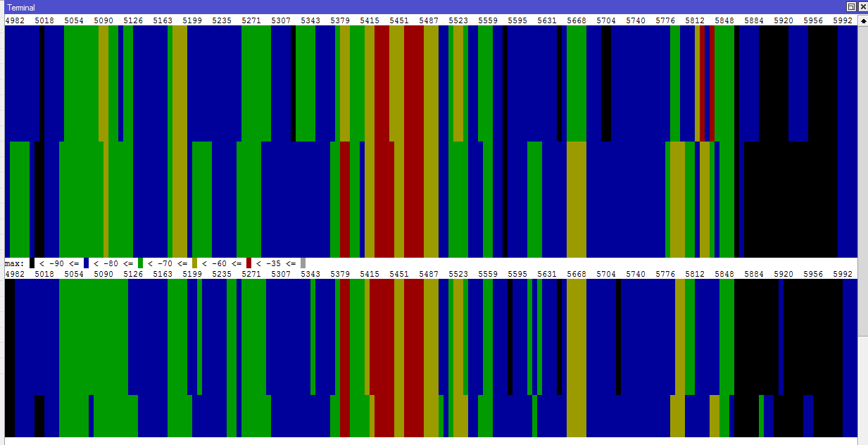The height and width of the screenshot is (445, 868).
Task: Click frequency 5812 in the row below the legend
Action: (695, 274)
